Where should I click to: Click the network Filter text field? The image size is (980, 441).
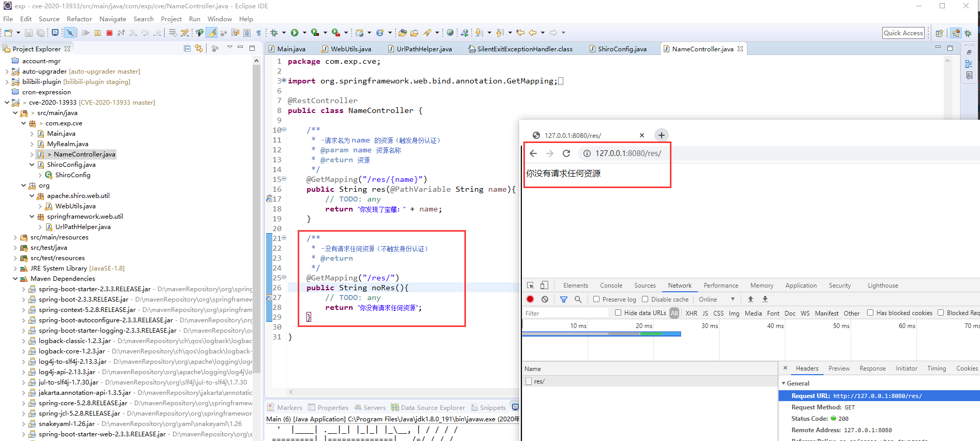(x=564, y=313)
